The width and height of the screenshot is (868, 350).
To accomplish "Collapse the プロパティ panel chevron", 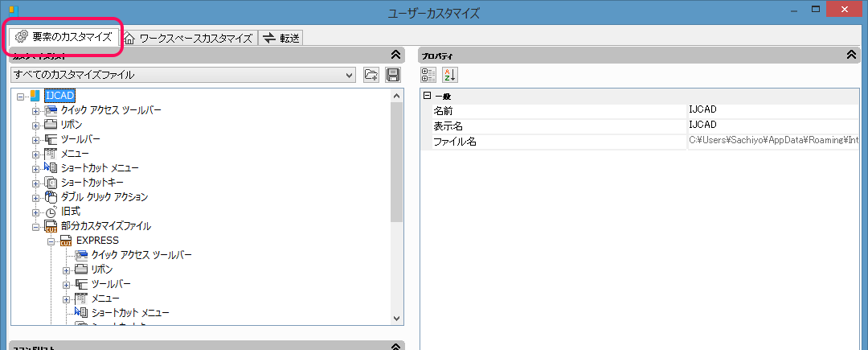I will coord(852,55).
